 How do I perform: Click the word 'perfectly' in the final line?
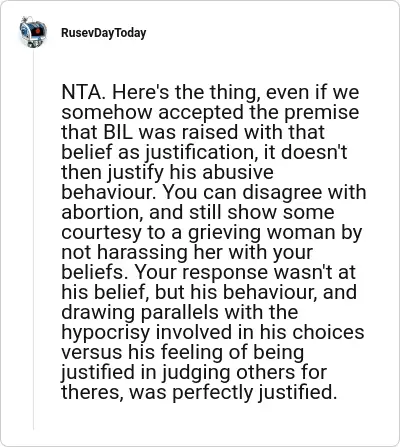(x=213, y=393)
